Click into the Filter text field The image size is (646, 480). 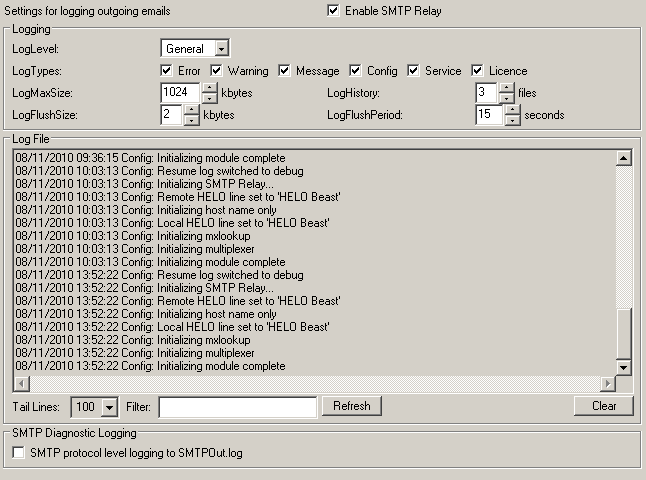237,406
